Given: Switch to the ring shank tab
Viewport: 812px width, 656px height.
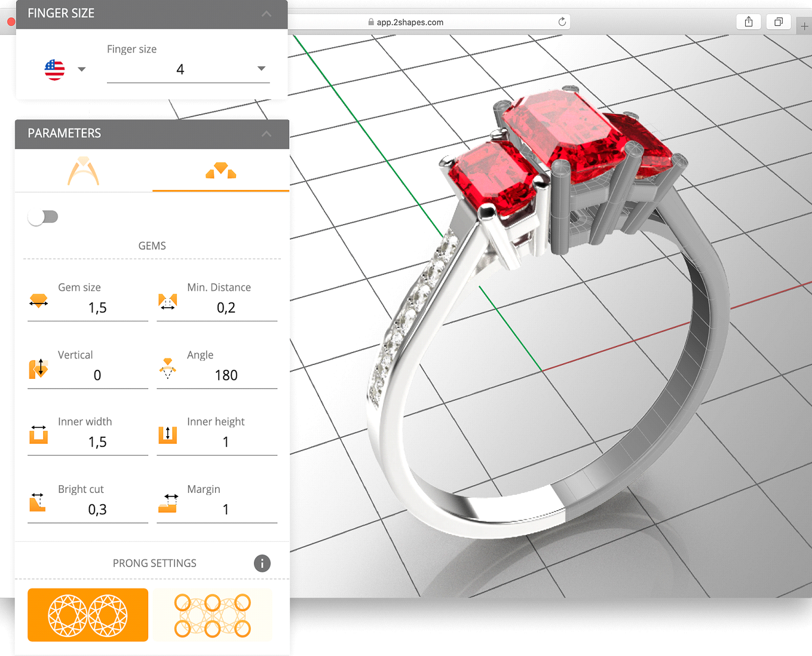Looking at the screenshot, I should (83, 171).
